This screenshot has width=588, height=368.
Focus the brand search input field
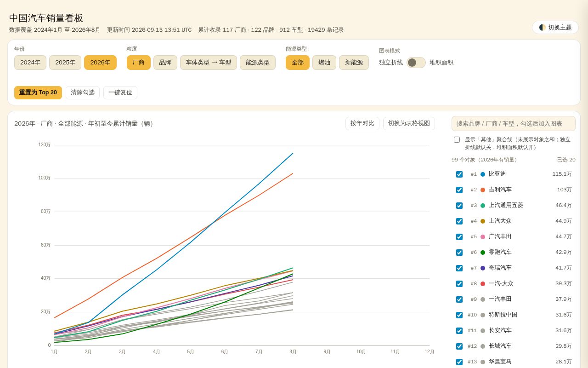click(x=514, y=124)
